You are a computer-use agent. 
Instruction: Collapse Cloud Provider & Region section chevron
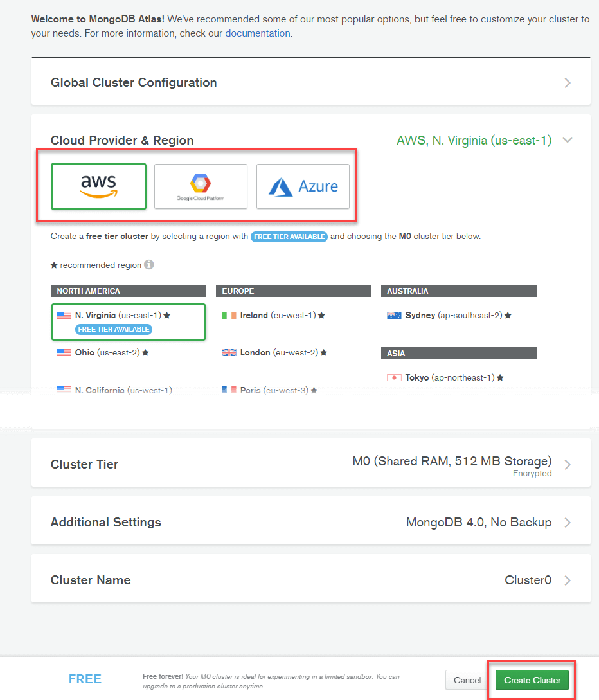pos(567,140)
